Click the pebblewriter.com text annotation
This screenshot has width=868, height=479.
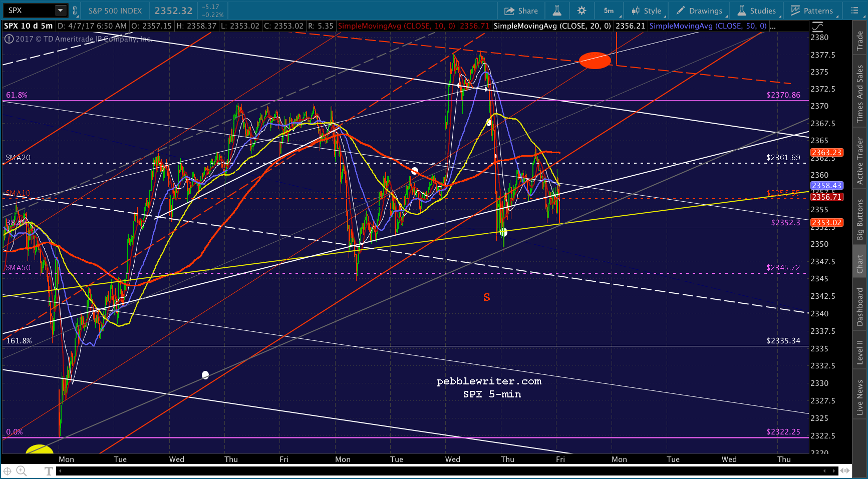tap(489, 381)
